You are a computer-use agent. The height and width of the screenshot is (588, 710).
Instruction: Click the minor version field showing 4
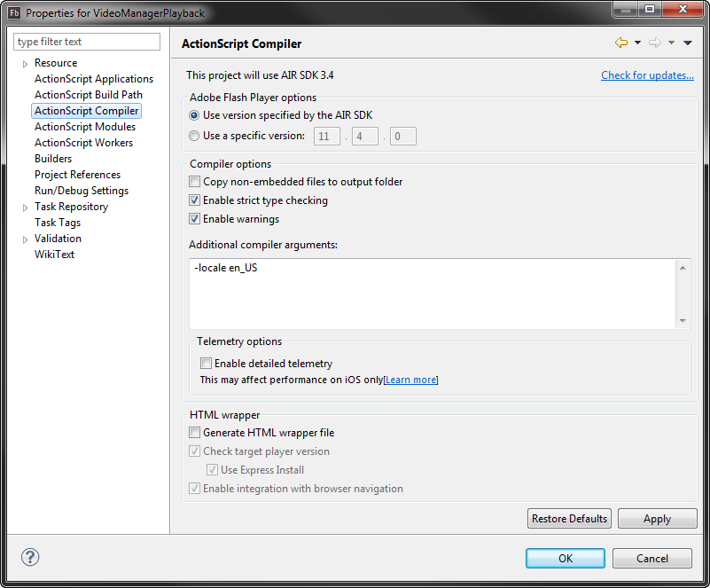[365, 136]
